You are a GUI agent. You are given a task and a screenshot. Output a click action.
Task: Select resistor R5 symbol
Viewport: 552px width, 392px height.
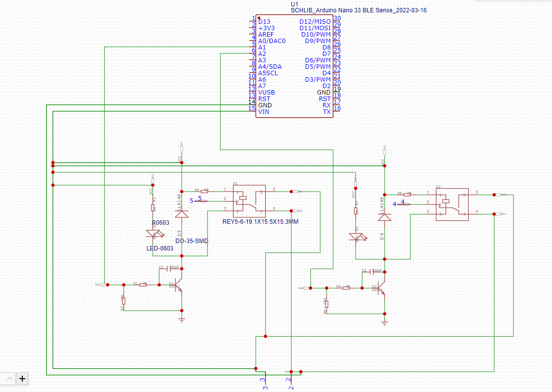(x=346, y=288)
